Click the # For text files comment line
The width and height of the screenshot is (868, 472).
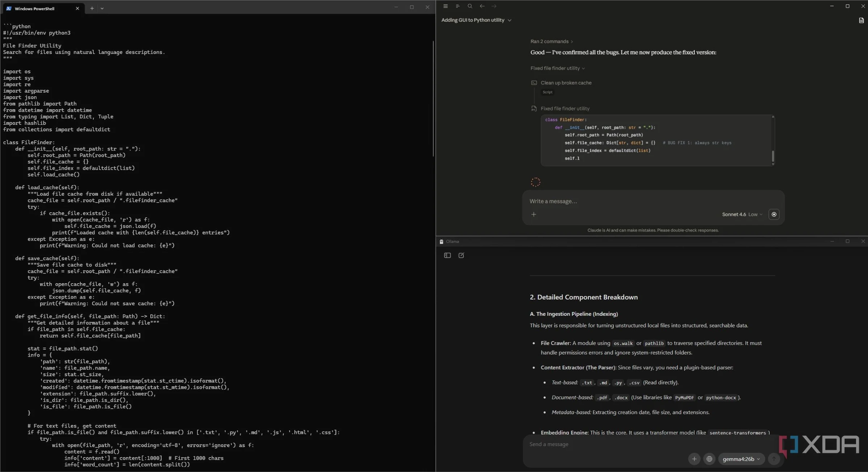(x=72, y=426)
